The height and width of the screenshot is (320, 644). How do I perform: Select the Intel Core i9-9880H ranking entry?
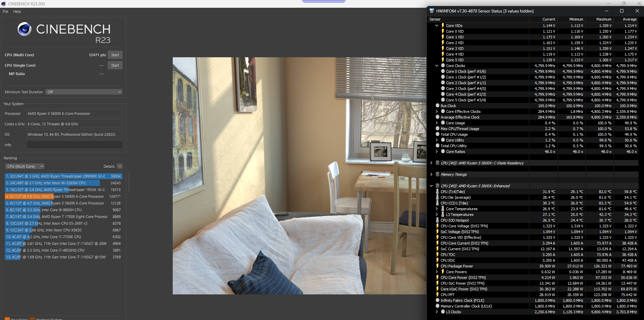[x=63, y=210]
